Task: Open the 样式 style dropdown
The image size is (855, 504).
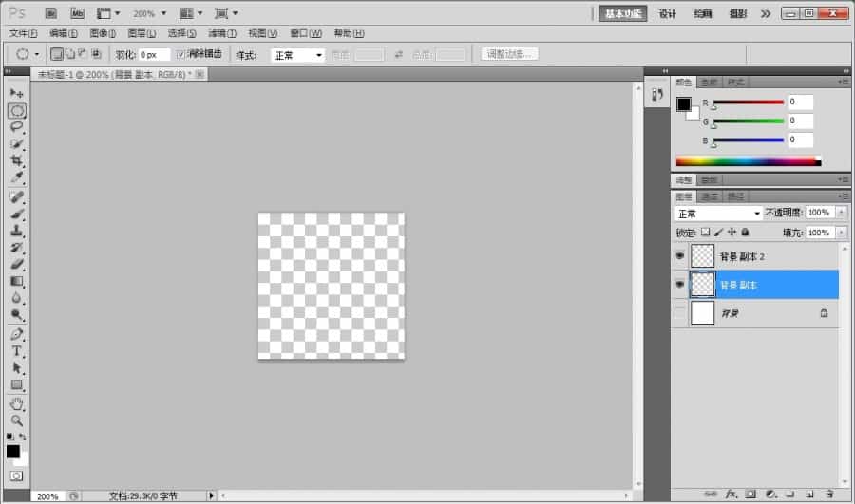Action: pos(297,55)
